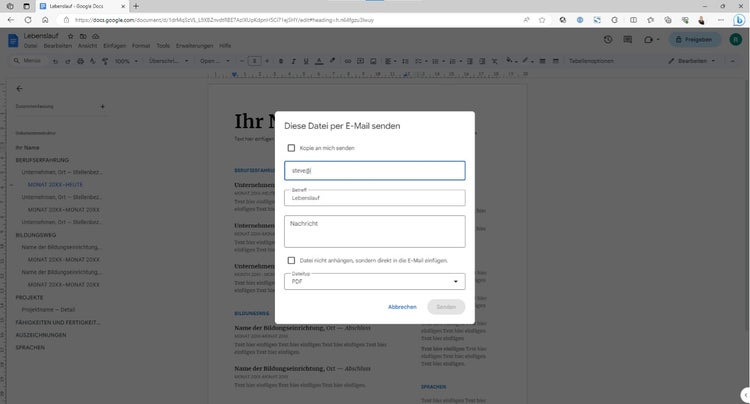Click the undo arrow in toolbar
This screenshot has width=750, height=404.
coord(55,61)
